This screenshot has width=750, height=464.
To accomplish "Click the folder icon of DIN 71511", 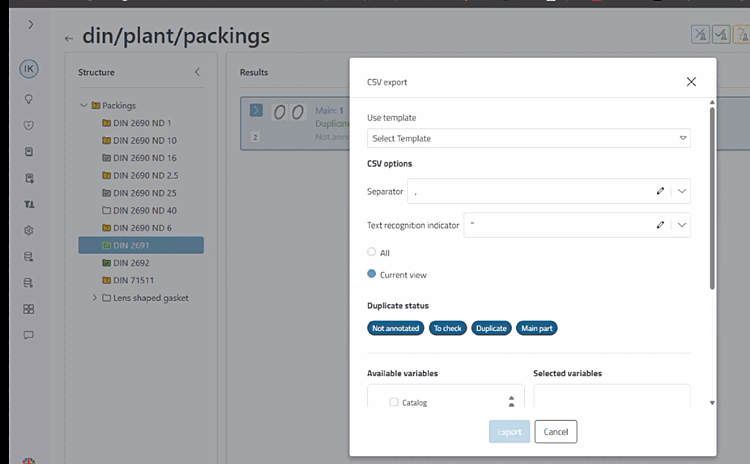I will pyautogui.click(x=107, y=280).
